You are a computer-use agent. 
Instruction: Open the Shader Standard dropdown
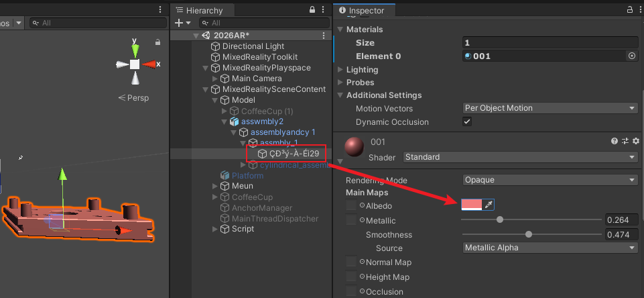click(521, 157)
